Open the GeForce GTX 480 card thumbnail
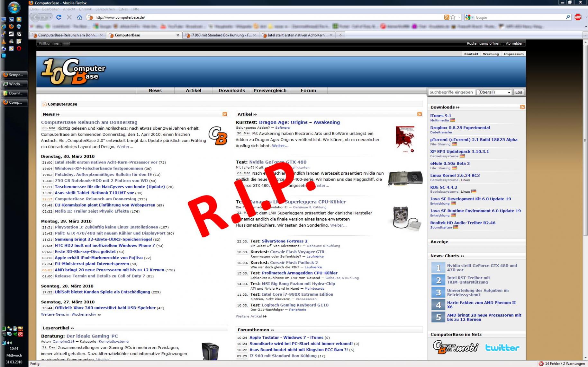Image resolution: width=588 pixels, height=367 pixels. pyautogui.click(x=405, y=179)
